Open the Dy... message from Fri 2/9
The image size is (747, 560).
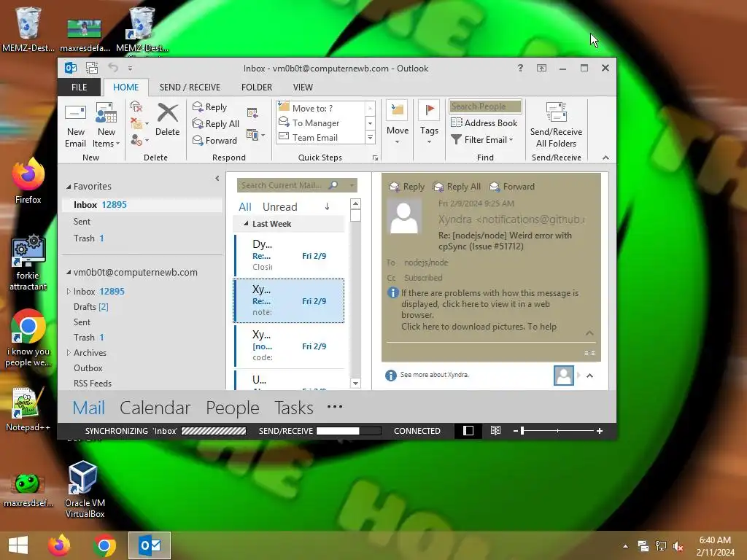tap(289, 255)
